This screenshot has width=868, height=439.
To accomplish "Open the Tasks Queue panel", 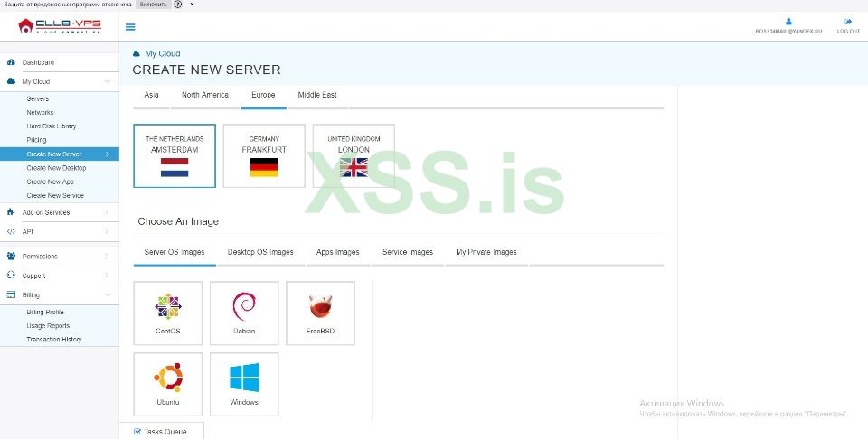I will [x=162, y=431].
